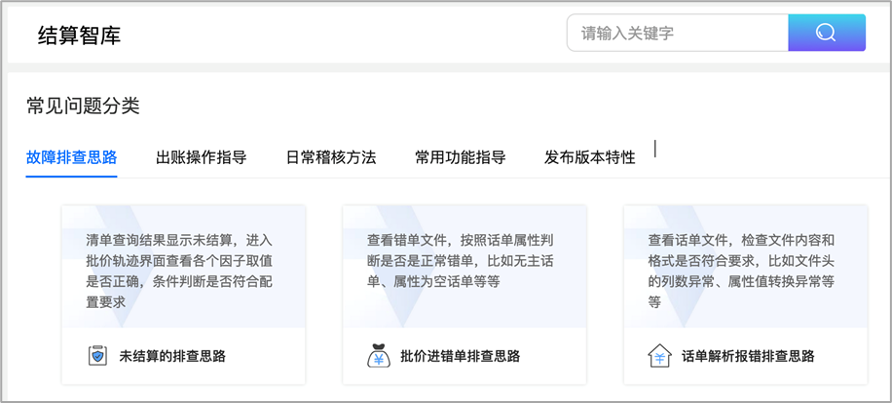Select the 日常稽核方法 tab

pyautogui.click(x=331, y=158)
